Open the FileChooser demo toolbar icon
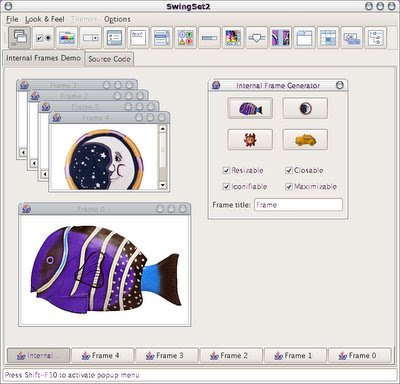 [x=114, y=38]
